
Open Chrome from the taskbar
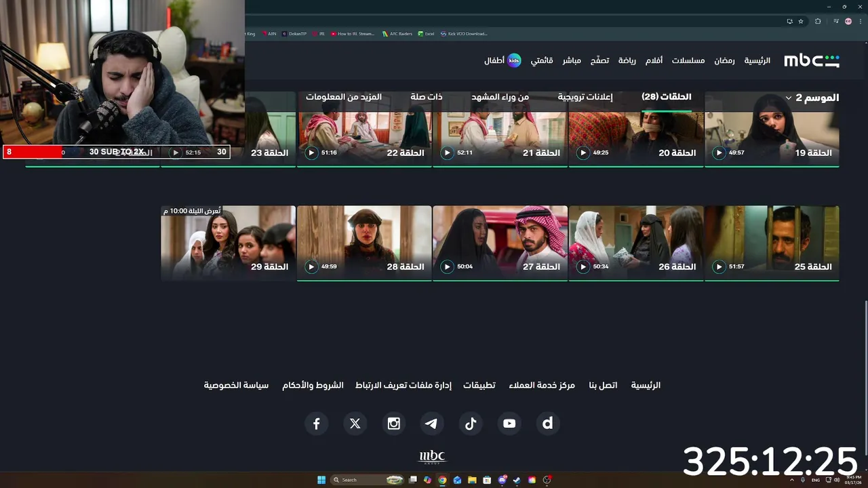point(442,480)
